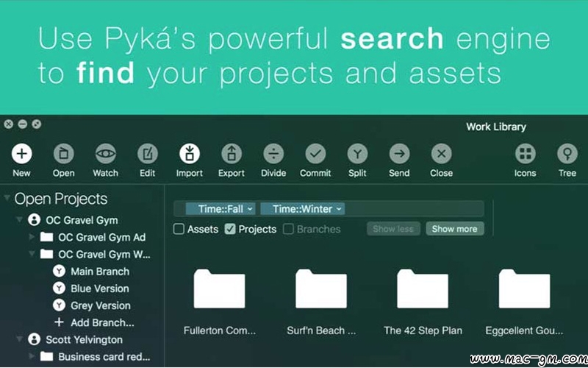
Task: Select the Eggcellent Gou... project folder
Action: [524, 289]
